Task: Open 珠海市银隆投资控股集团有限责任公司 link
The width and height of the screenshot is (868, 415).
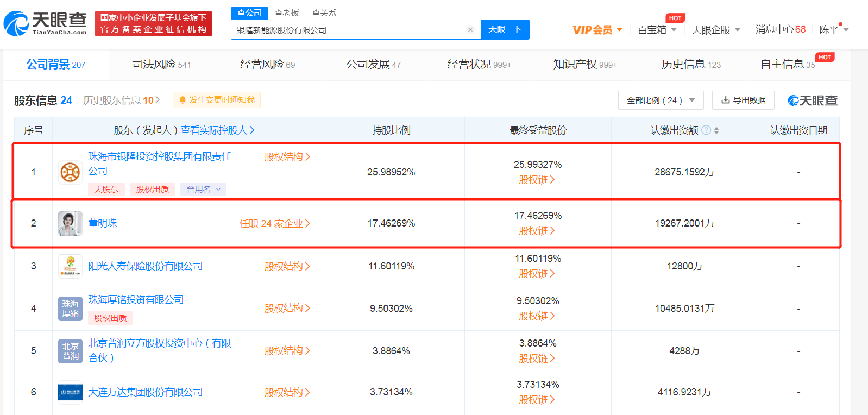Action: point(160,164)
